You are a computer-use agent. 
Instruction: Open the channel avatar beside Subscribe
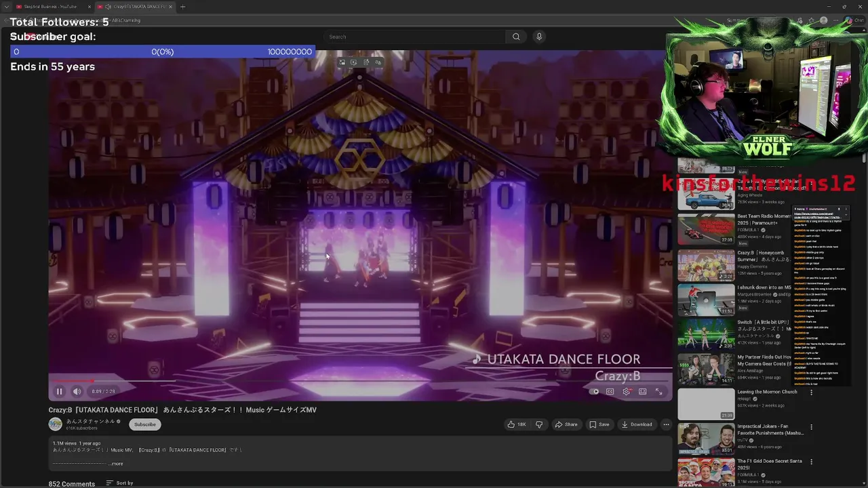[55, 424]
